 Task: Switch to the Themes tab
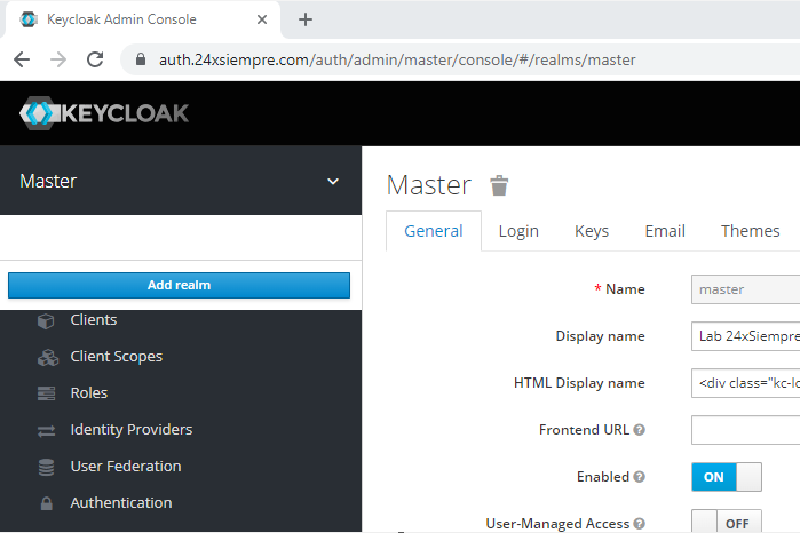tap(750, 231)
